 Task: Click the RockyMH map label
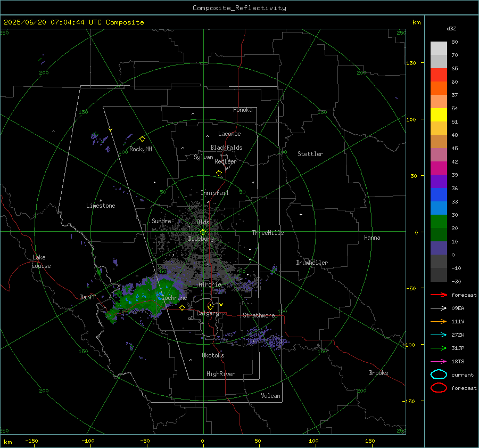coord(141,149)
